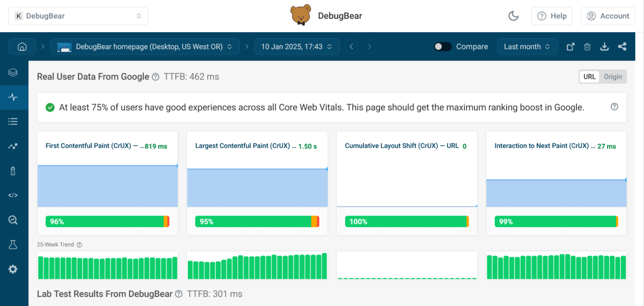Click the trash delete icon

588,47
